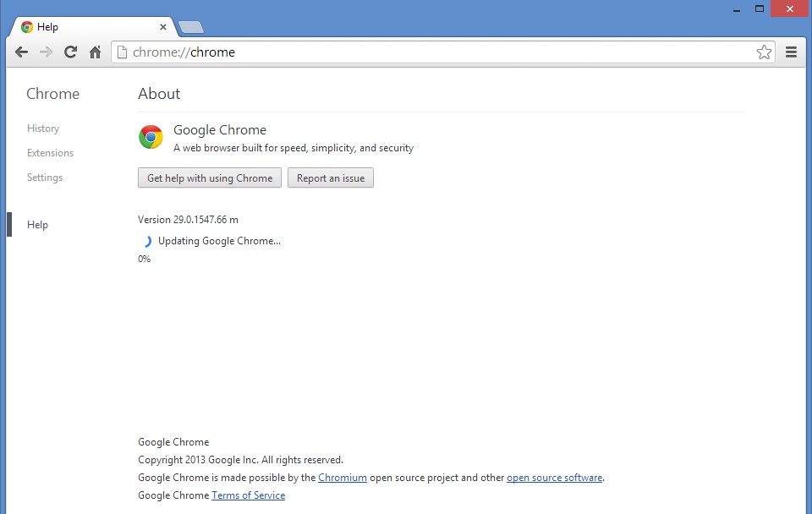The height and width of the screenshot is (514, 812).
Task: Focus the chrome://chrome address bar
Action: click(x=442, y=52)
